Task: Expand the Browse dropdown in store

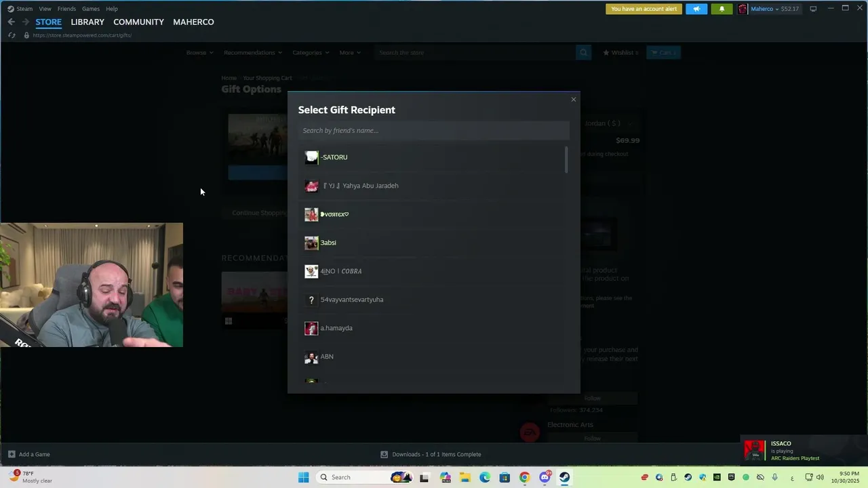Action: (x=199, y=52)
